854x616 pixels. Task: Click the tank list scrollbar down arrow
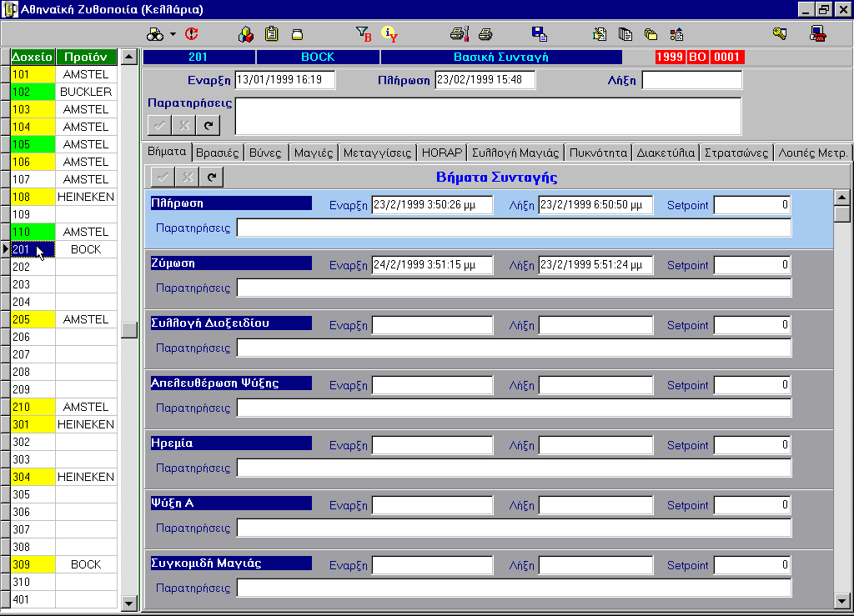coord(128,602)
